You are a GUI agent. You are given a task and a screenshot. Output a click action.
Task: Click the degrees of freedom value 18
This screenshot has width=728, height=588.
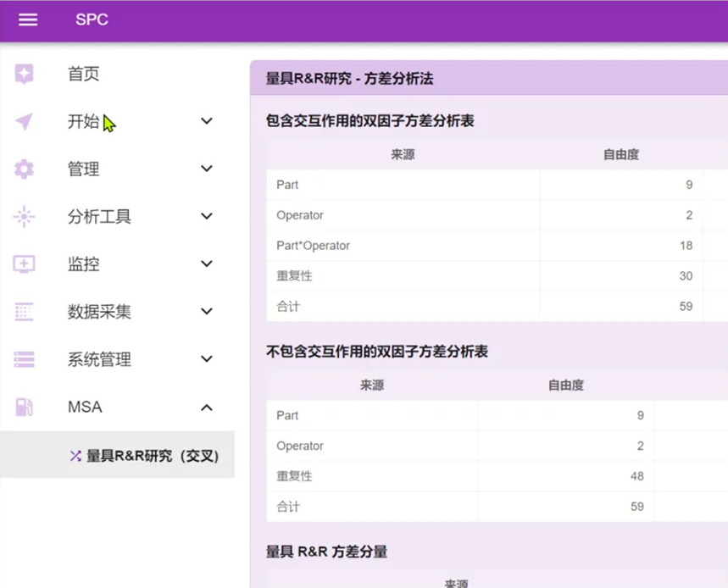click(686, 246)
